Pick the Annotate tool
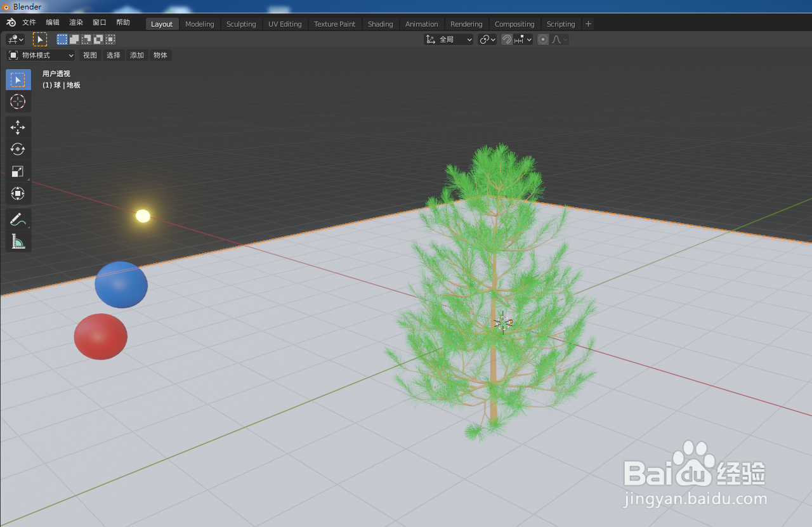812x527 pixels. (18, 219)
